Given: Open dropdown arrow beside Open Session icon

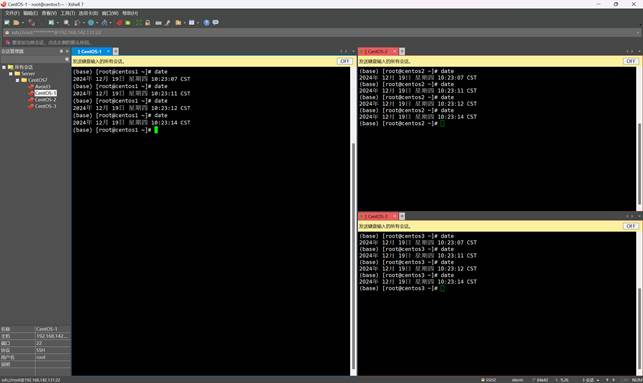Looking at the screenshot, I should (x=23, y=23).
